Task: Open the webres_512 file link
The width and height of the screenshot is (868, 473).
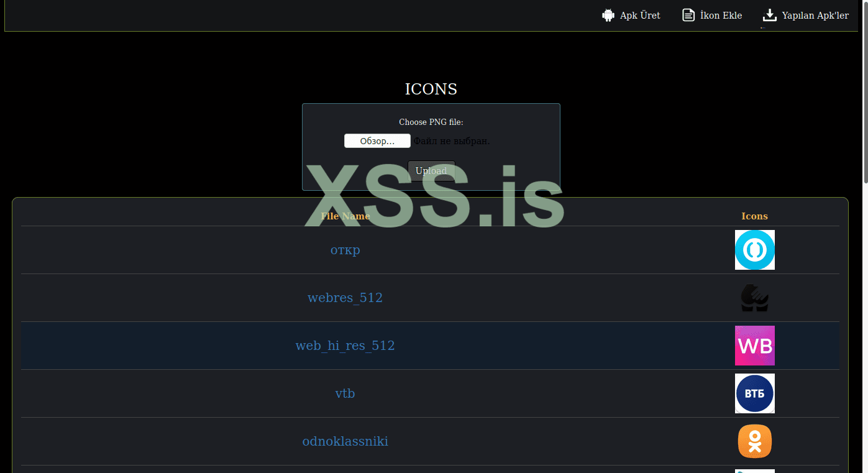Action: (x=345, y=298)
